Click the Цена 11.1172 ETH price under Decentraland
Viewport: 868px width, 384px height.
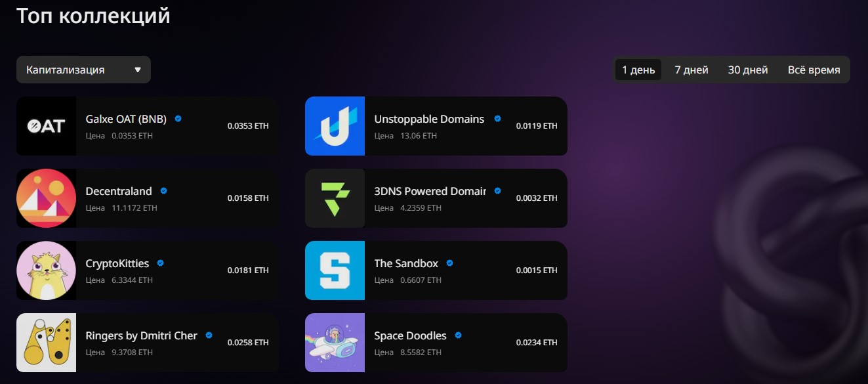pyautogui.click(x=121, y=208)
